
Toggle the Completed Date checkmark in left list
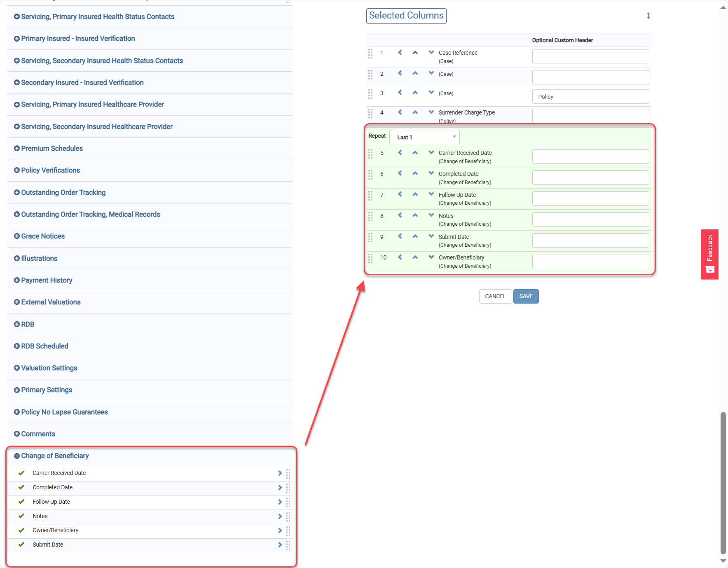click(x=21, y=487)
